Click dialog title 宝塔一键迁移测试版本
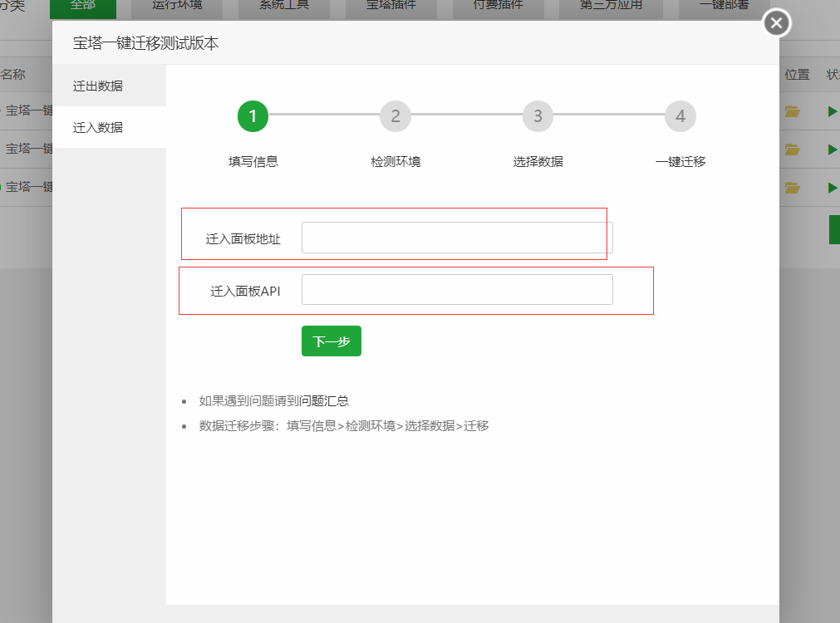This screenshot has height=623, width=840. [145, 43]
